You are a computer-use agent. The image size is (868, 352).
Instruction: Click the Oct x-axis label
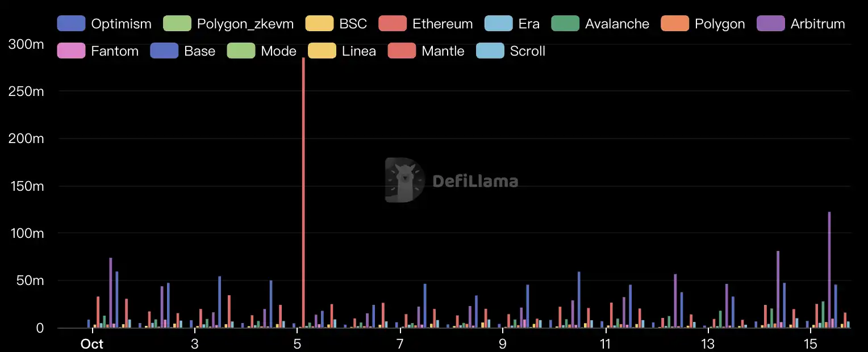[92, 344]
